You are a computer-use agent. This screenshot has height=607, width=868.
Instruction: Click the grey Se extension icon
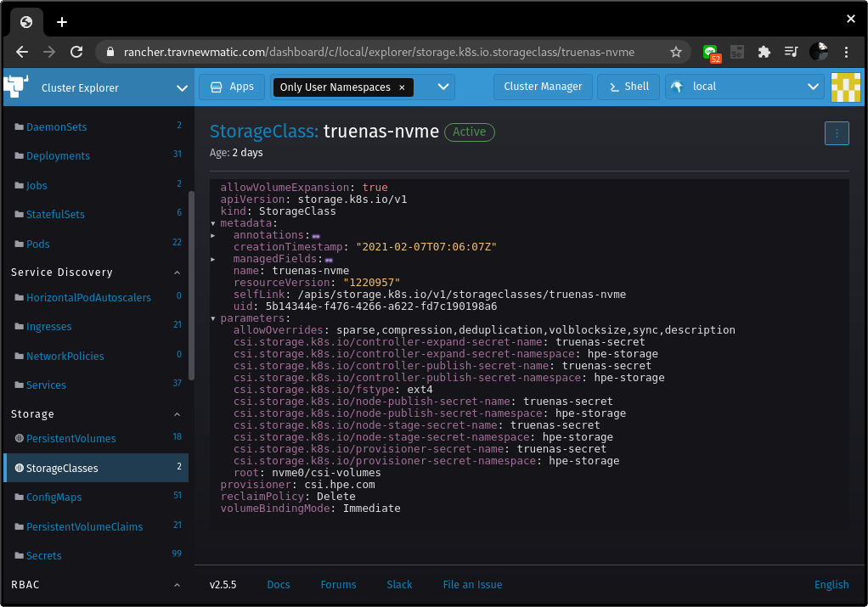737,52
